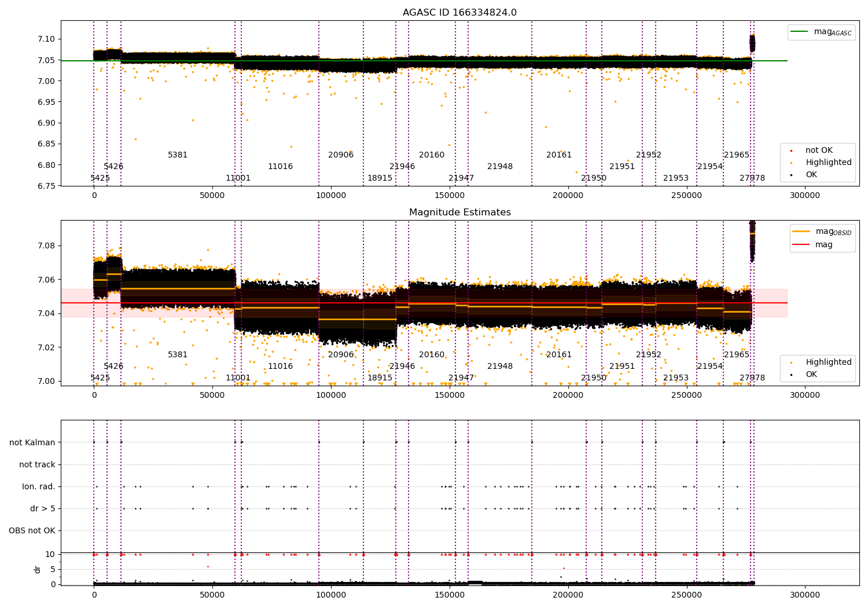
Task: Click obsid label 20160 in middle plot
Action: [432, 355]
